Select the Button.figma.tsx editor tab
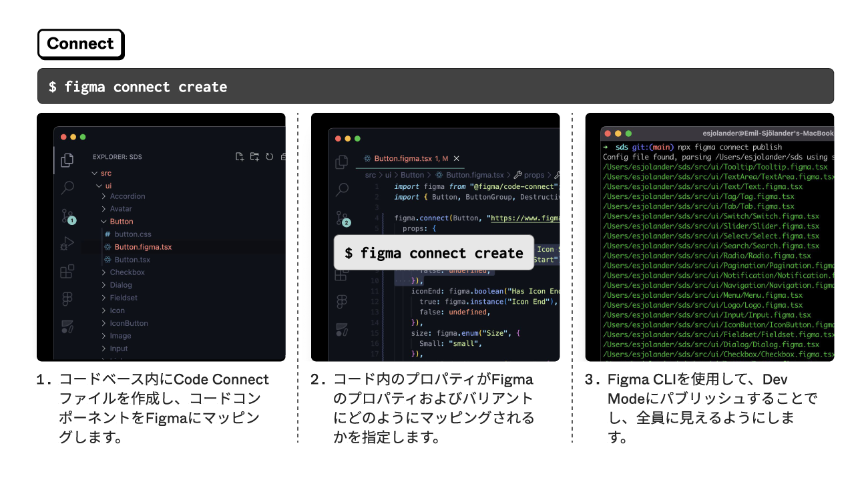 coord(411,159)
